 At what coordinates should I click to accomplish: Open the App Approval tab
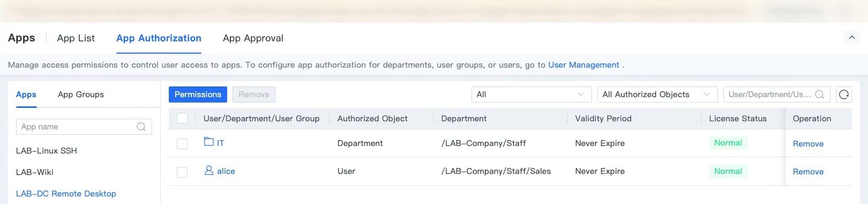[x=253, y=38]
